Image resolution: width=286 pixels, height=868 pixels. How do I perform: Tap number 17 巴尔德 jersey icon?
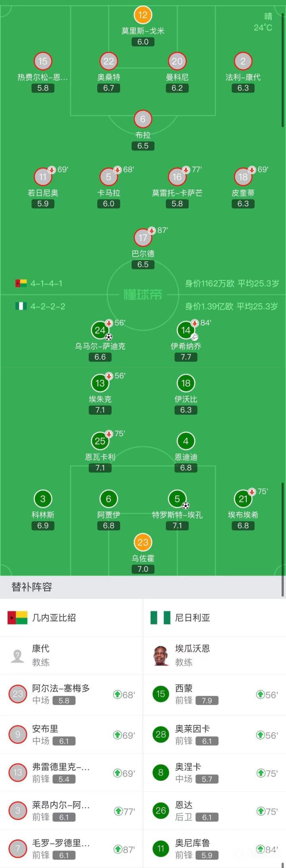coord(143,238)
